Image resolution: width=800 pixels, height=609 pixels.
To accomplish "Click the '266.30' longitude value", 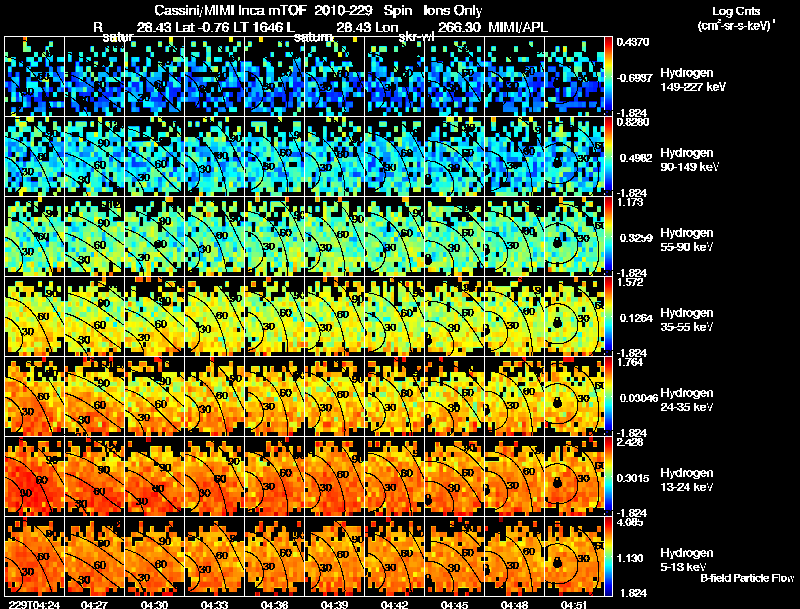I will (459, 28).
